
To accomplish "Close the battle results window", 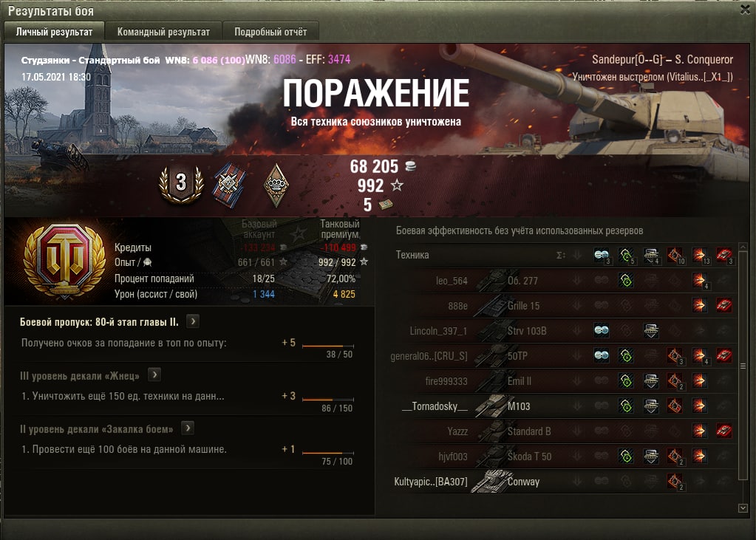I will tap(746, 10).
